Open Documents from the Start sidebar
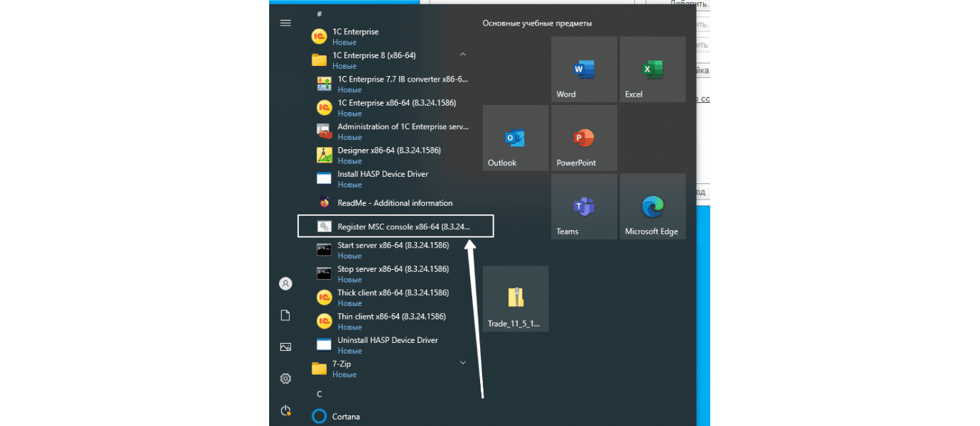Screen dimensions: 980x426 point(285,315)
